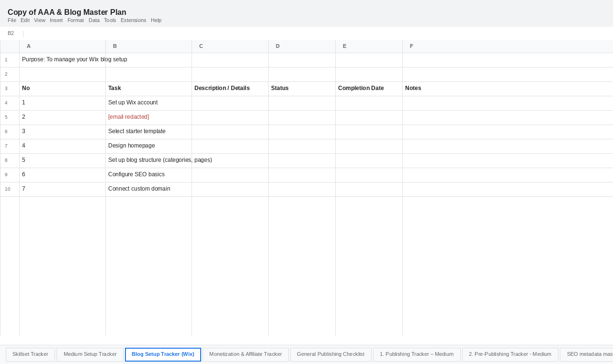Go to 2. Pre-Publishing Tracker - Medium tab
The width and height of the screenshot is (613, 364).
[510, 354]
